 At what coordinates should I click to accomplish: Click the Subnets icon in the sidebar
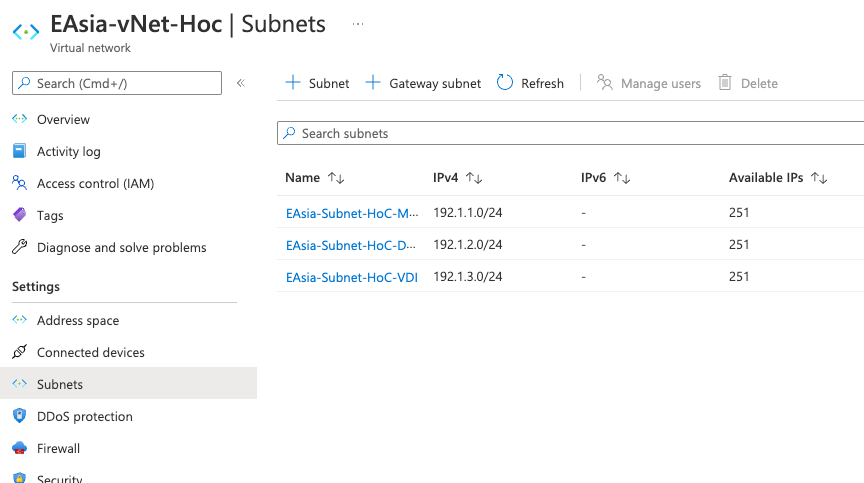click(x=19, y=383)
